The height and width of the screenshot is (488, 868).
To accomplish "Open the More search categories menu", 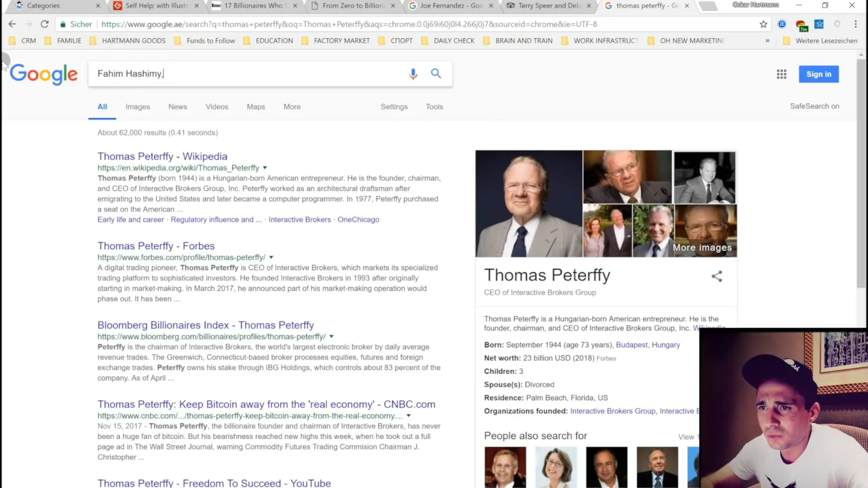I will coord(292,107).
